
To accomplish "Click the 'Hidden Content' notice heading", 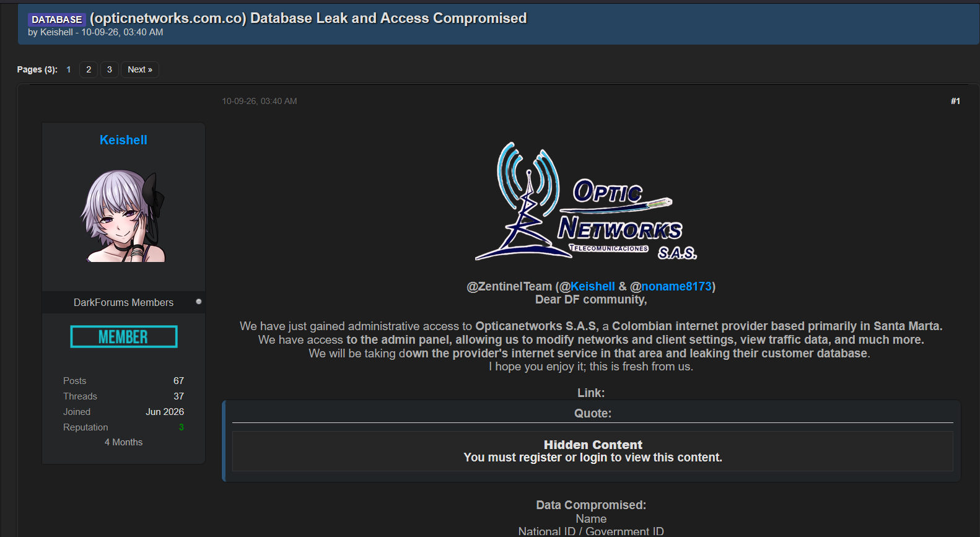I will [x=593, y=445].
